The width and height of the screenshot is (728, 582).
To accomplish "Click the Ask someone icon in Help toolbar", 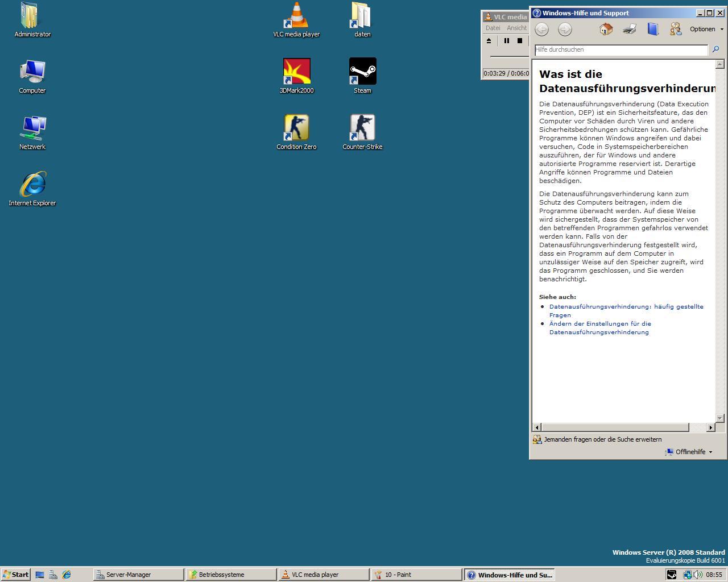I will [x=676, y=29].
